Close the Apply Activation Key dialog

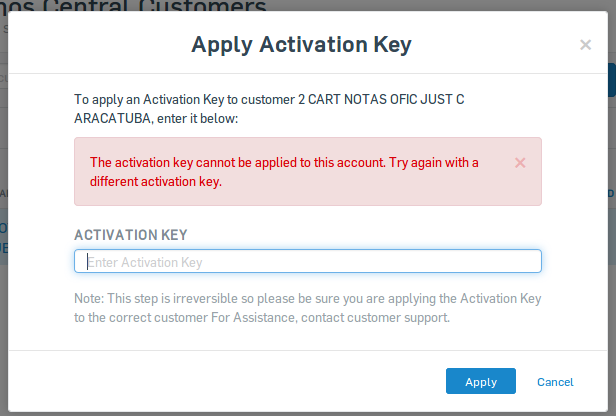[585, 45]
